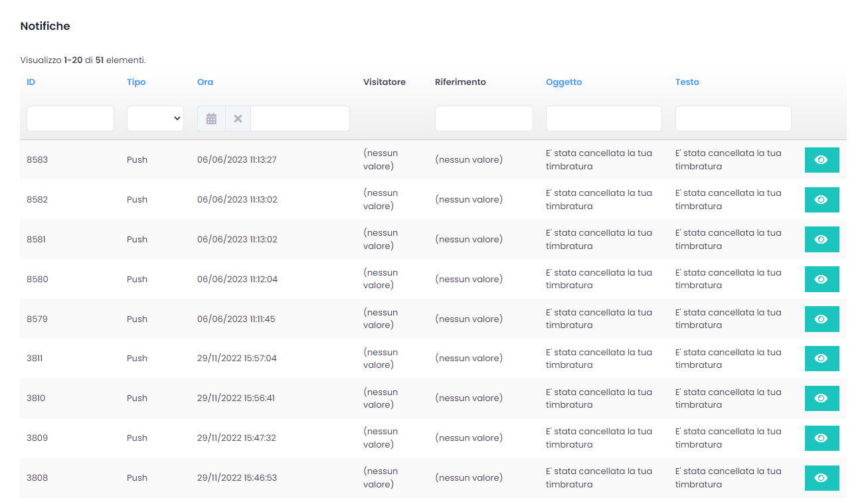View notification 8583 with eye icon
This screenshot has width=868, height=504.
pos(822,160)
